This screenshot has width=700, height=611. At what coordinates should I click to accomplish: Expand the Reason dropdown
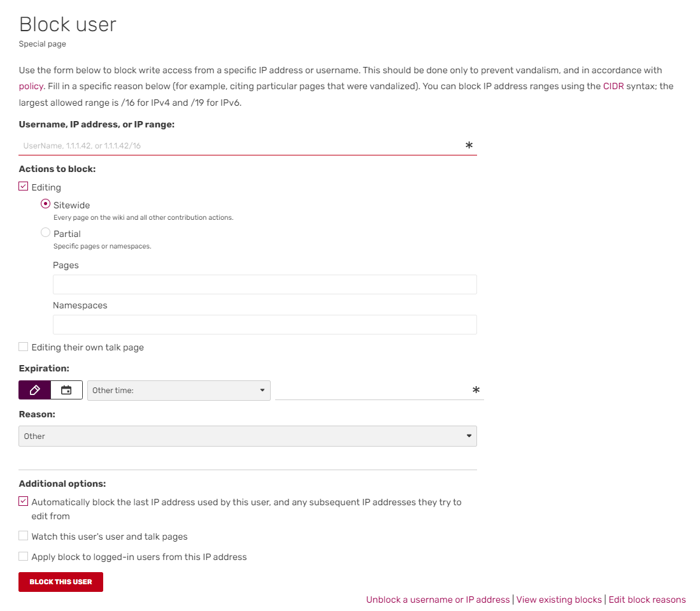pyautogui.click(x=247, y=436)
